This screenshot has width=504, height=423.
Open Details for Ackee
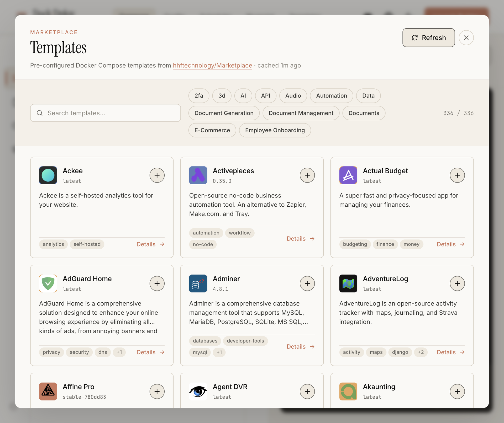click(x=150, y=244)
